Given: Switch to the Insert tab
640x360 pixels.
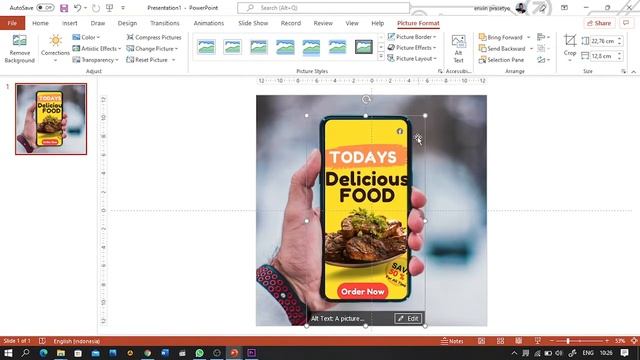Looking at the screenshot, I should click(70, 23).
